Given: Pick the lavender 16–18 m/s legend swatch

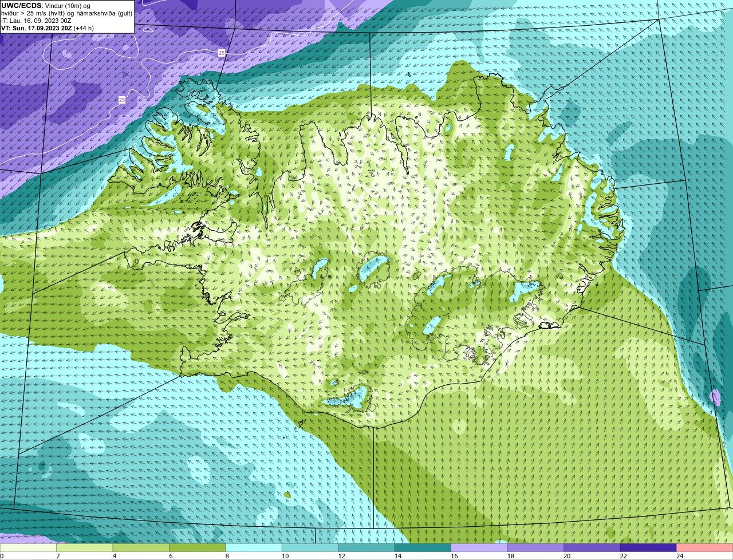Looking at the screenshot, I should point(479,547).
